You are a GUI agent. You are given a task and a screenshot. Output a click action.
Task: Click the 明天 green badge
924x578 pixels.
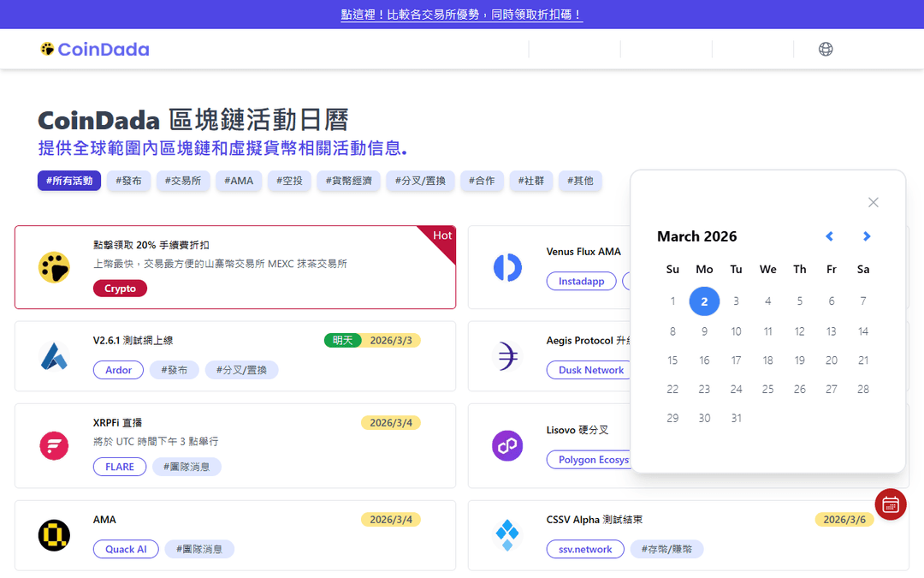[x=342, y=340]
